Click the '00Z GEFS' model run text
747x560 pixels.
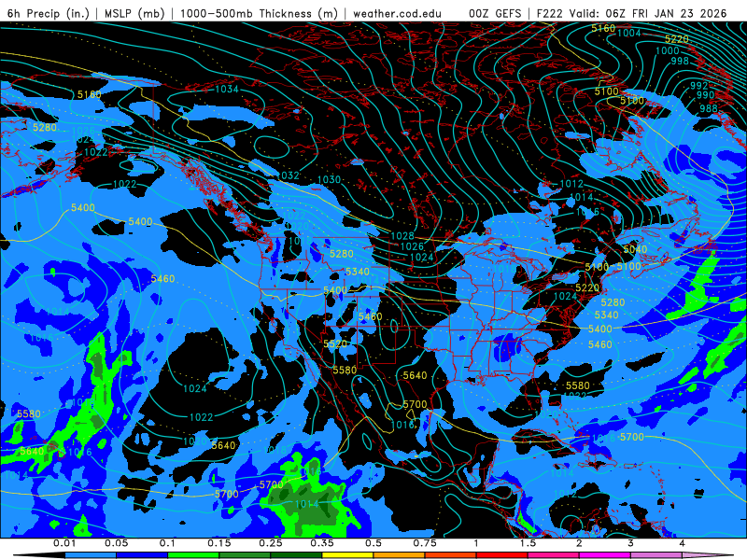[x=495, y=13]
